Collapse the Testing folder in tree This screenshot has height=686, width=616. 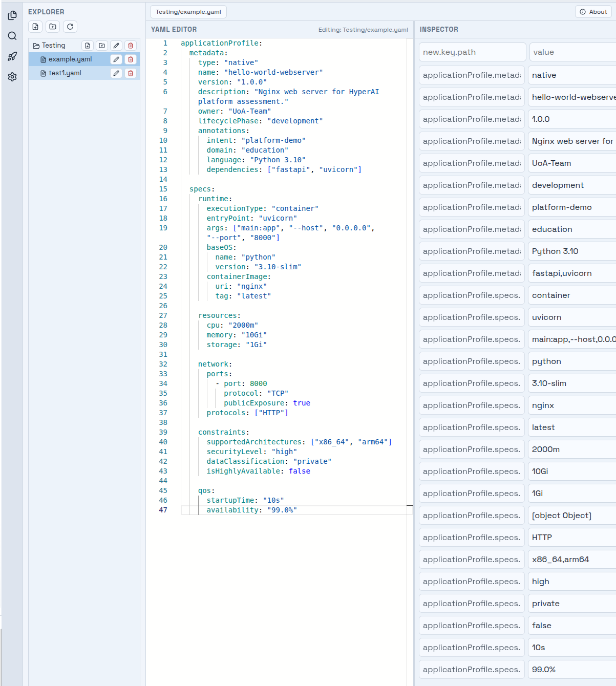tap(49, 46)
